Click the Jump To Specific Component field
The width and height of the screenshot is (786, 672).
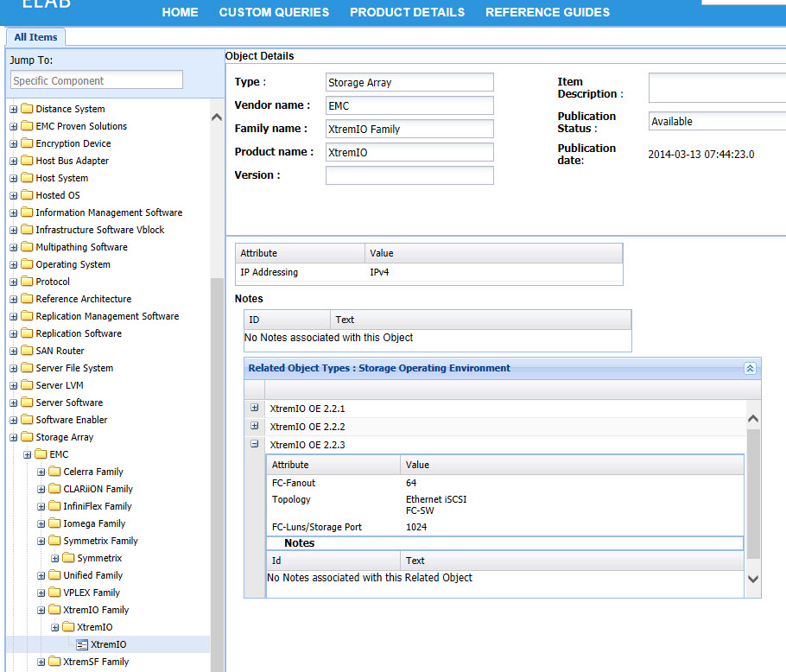pyautogui.click(x=97, y=80)
